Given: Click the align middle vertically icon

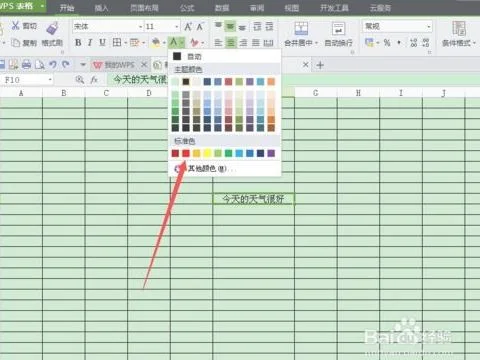Looking at the screenshot, I should (x=230, y=26).
